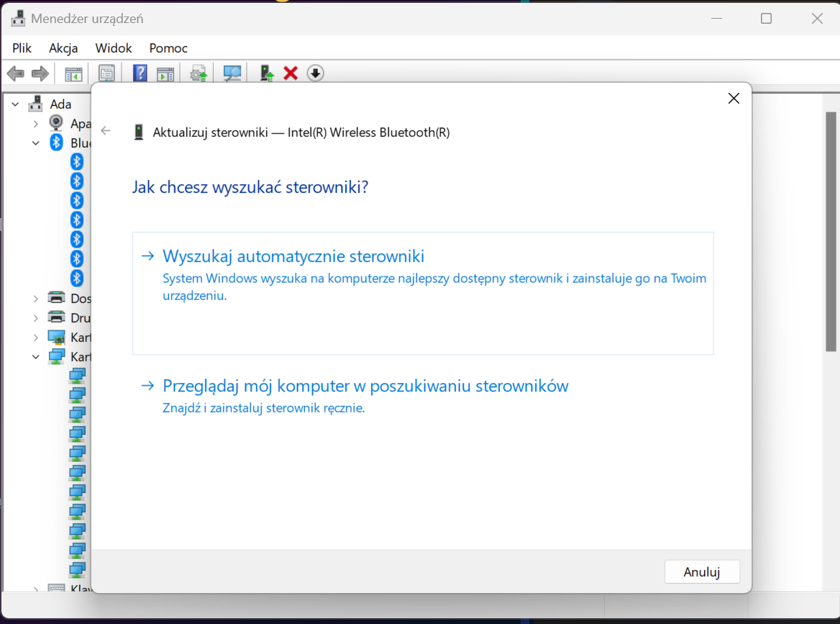Open the Widok menu
Screen dimensions: 840x624
coord(114,48)
